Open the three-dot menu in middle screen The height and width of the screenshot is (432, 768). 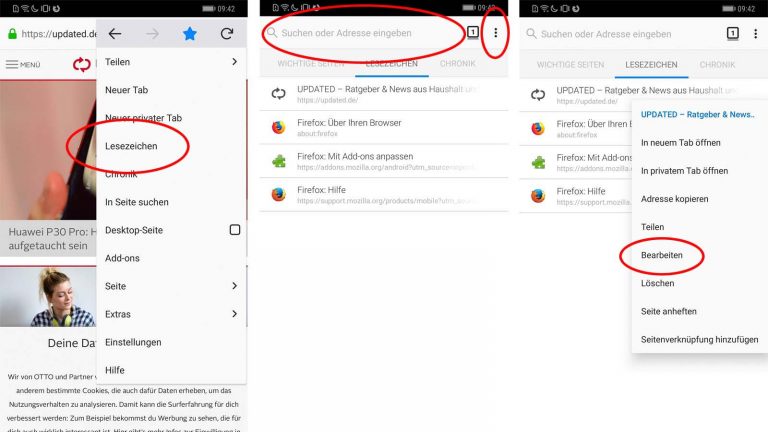(x=496, y=32)
